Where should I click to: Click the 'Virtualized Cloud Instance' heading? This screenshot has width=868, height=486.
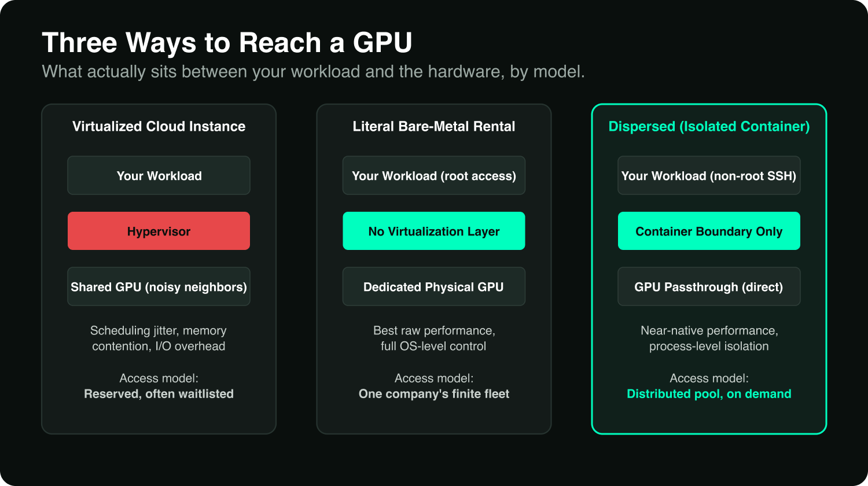pyautogui.click(x=159, y=126)
